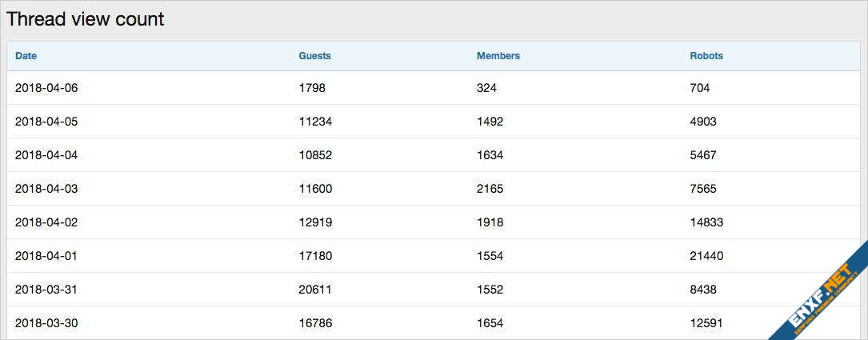
Task: Click the Robots column header
Action: (706, 56)
